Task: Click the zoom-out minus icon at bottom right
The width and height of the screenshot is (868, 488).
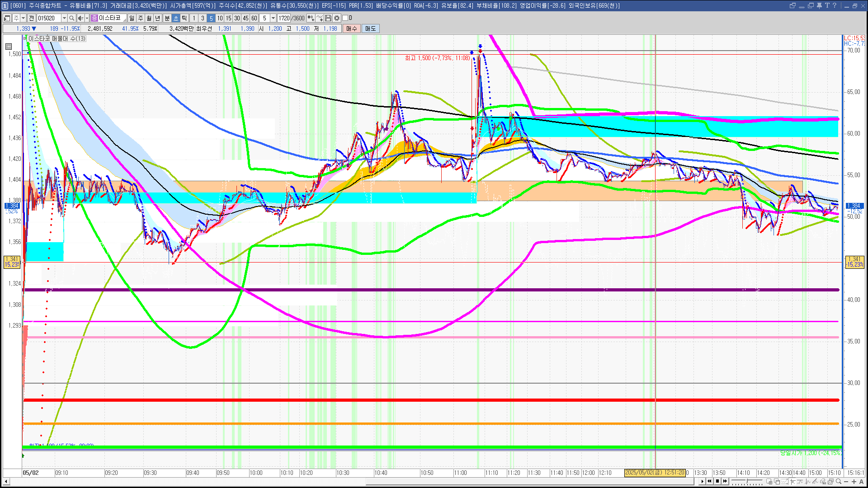Action: [846, 481]
